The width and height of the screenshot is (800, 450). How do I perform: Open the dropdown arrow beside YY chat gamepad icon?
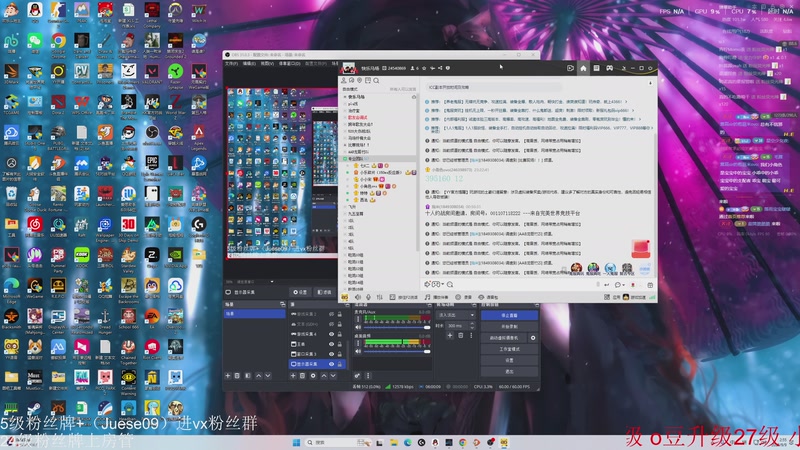[443, 285]
